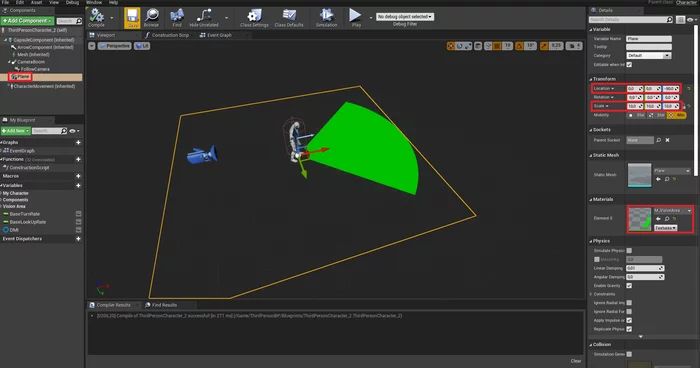The height and width of the screenshot is (368, 700).
Task: Browse to M_VisionArea material in Content Browser
Action: click(667, 219)
